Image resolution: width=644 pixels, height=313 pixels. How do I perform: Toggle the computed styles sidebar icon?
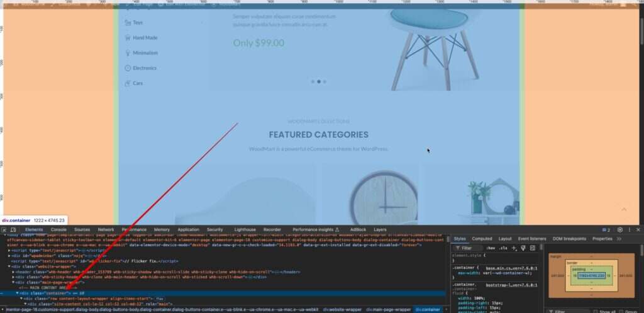point(532,248)
